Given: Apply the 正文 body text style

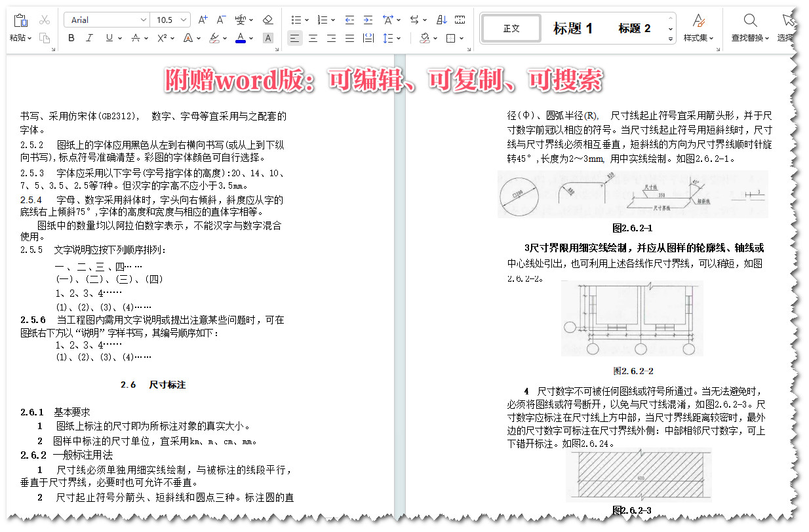Looking at the screenshot, I should (x=511, y=28).
